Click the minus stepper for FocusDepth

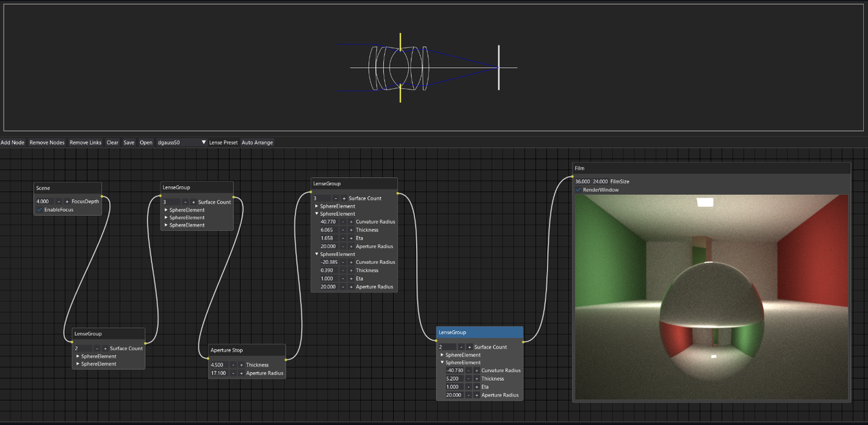(x=58, y=202)
